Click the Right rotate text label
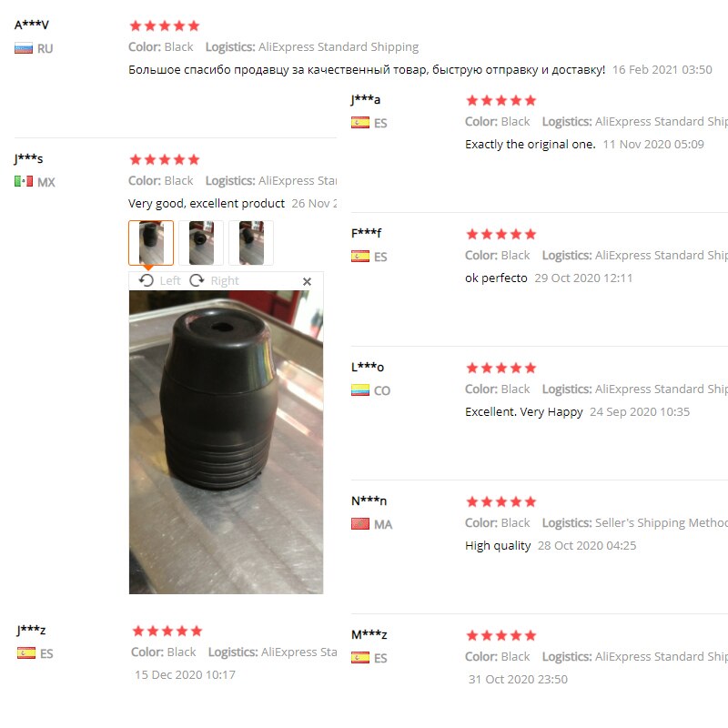 tap(225, 281)
